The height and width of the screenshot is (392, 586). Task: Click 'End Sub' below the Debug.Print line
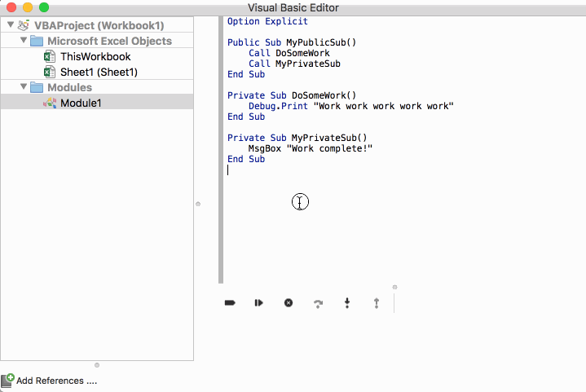pyautogui.click(x=246, y=117)
